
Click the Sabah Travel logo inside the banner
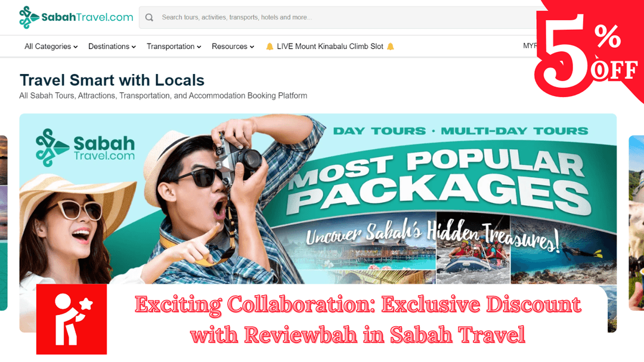click(x=85, y=147)
